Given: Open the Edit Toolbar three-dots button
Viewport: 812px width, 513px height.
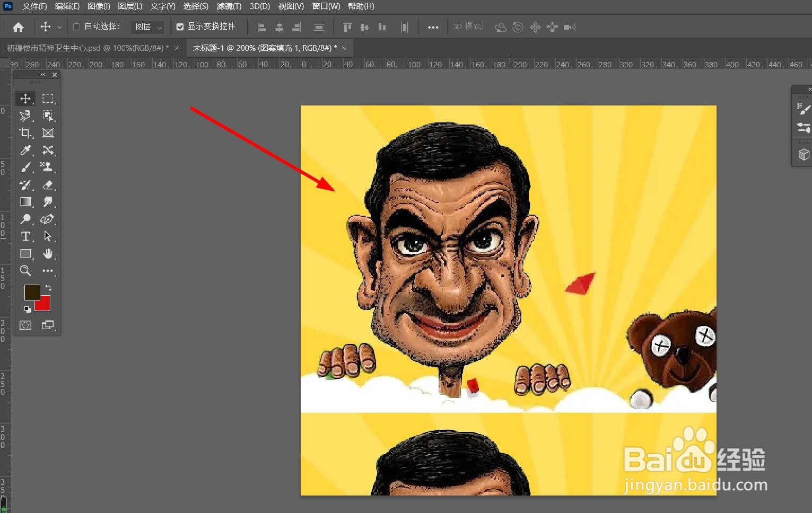Looking at the screenshot, I should click(x=48, y=271).
